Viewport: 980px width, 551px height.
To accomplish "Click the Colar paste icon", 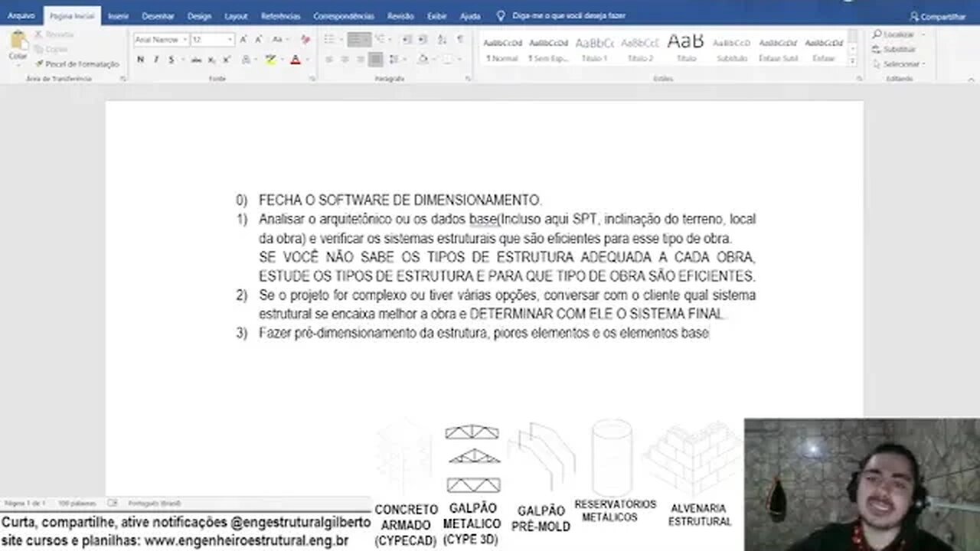I will tap(18, 40).
